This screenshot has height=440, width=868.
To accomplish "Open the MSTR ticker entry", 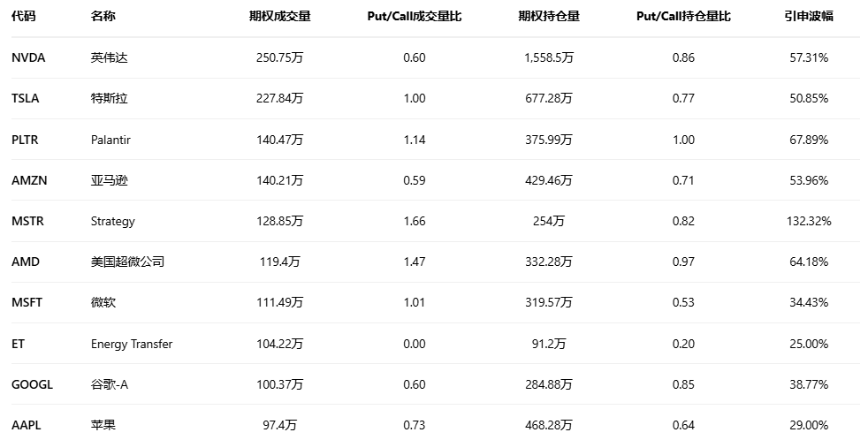I will (27, 221).
